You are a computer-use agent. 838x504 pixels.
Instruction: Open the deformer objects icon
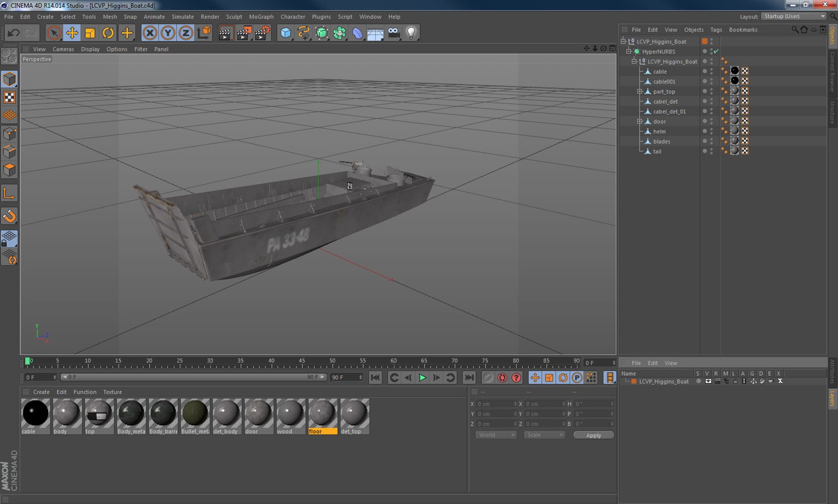[358, 33]
